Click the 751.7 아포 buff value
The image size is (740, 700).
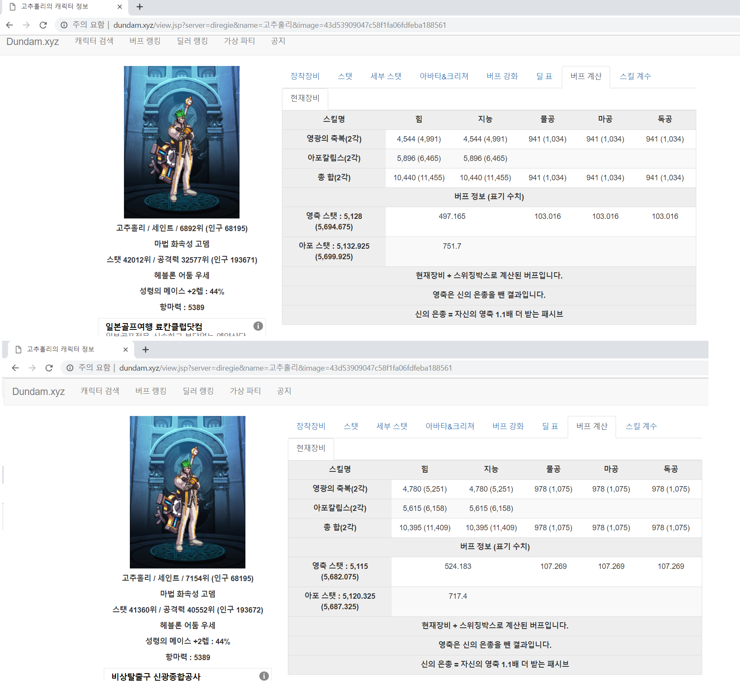point(452,246)
